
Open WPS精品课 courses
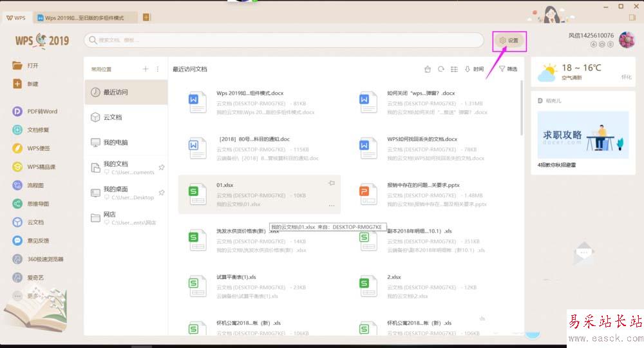point(33,167)
